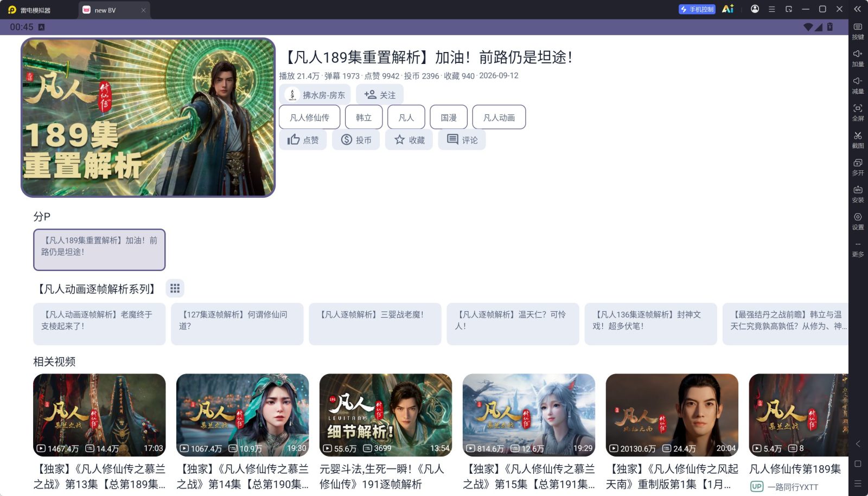
Task: Like the video with 点赞 button
Action: pyautogui.click(x=303, y=140)
